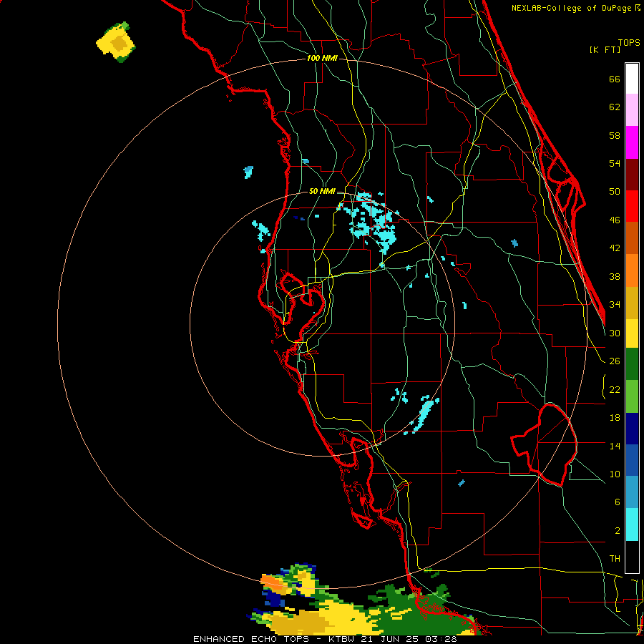Image resolution: width=644 pixels, height=644 pixels.
Task: Select the magenta swatch beside 58
Action: (632, 142)
